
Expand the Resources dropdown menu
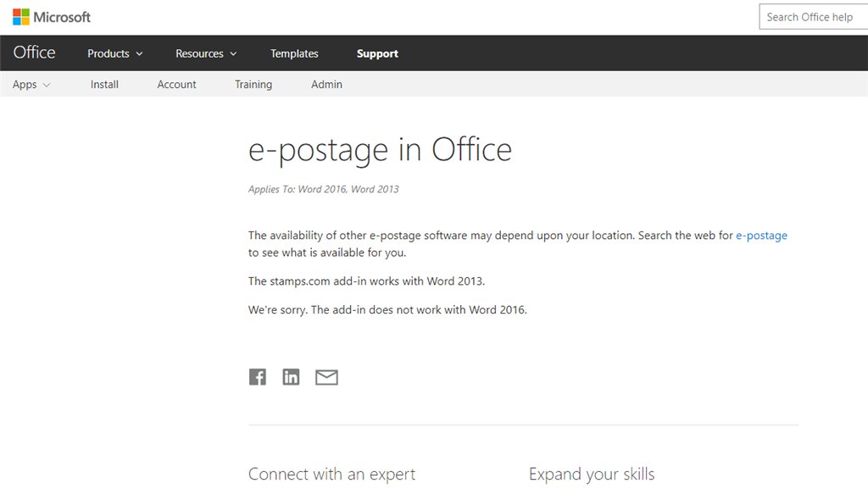(x=206, y=53)
